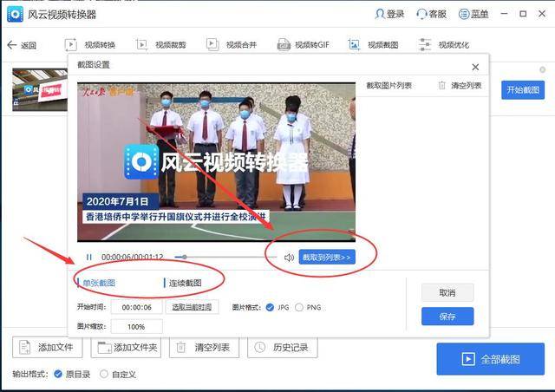The image size is (555, 392).
Task: Switch to the 单张截图 single capture tab
Action: point(99,283)
